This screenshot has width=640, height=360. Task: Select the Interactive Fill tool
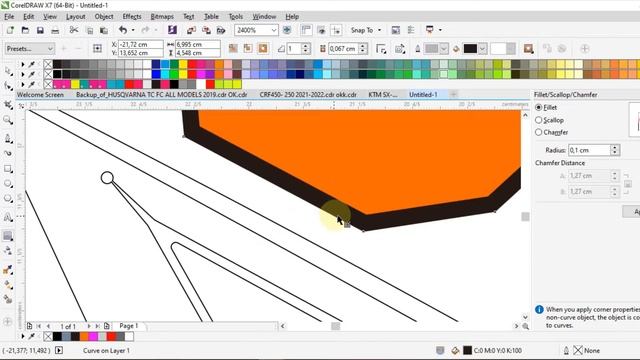click(8, 284)
